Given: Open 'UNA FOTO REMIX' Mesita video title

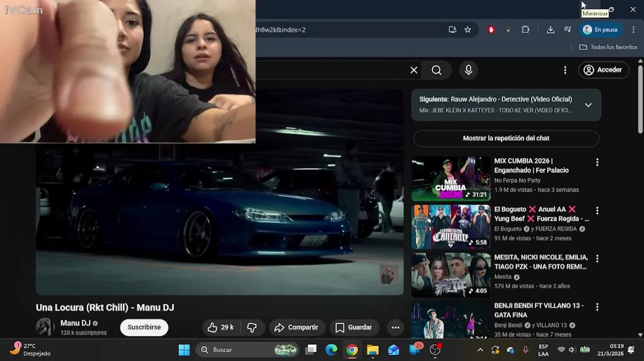Looking at the screenshot, I should [541, 262].
